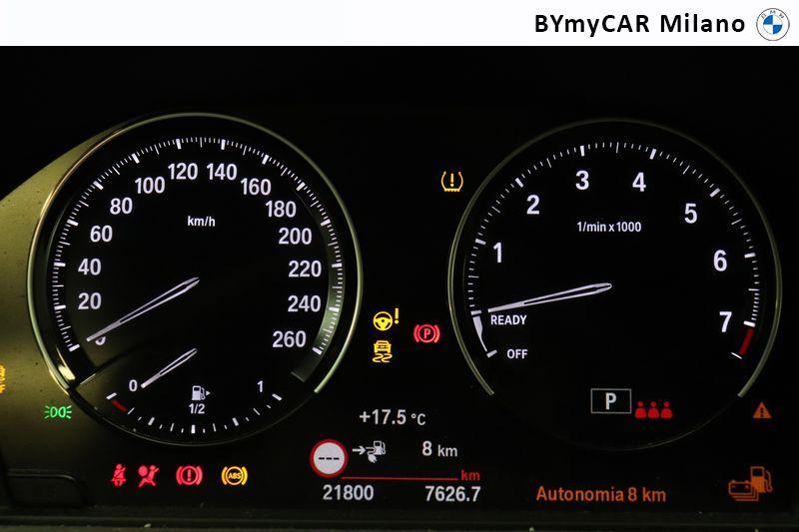Click the 40 mark on speedometer
Viewport: 799px width, 532px height.
[x=90, y=267]
